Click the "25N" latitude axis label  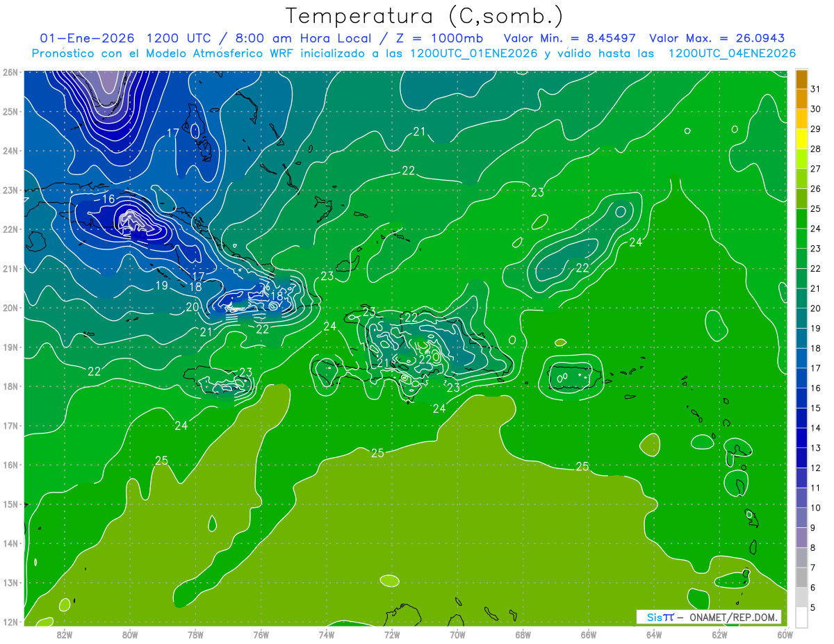(x=10, y=111)
